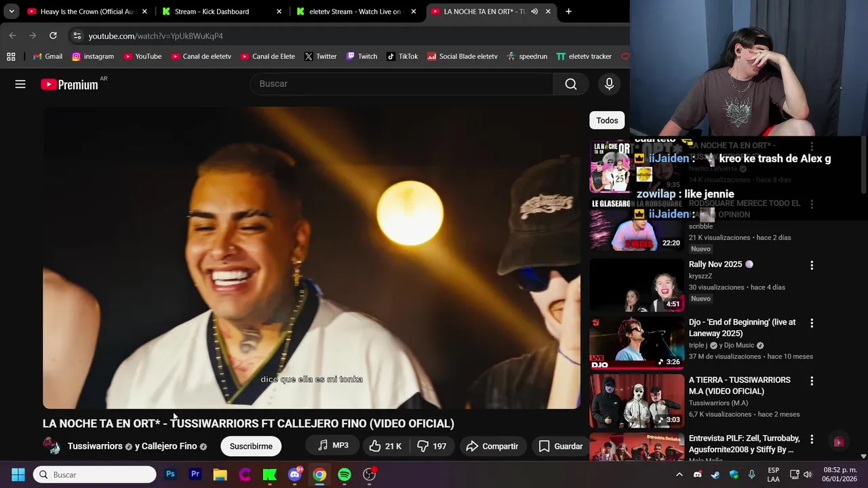Open a new browser tab
This screenshot has height=488, width=868.
click(568, 12)
